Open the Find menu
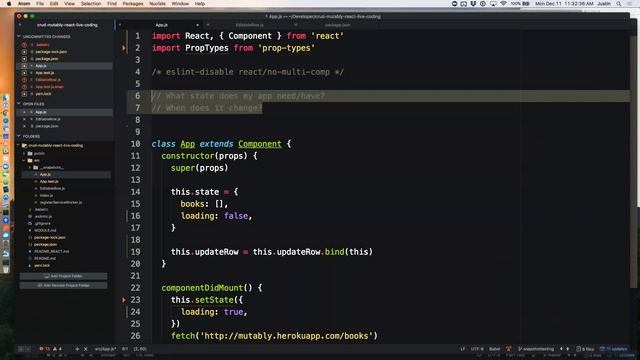640x360 pixels. pyautogui.click(x=112, y=4)
